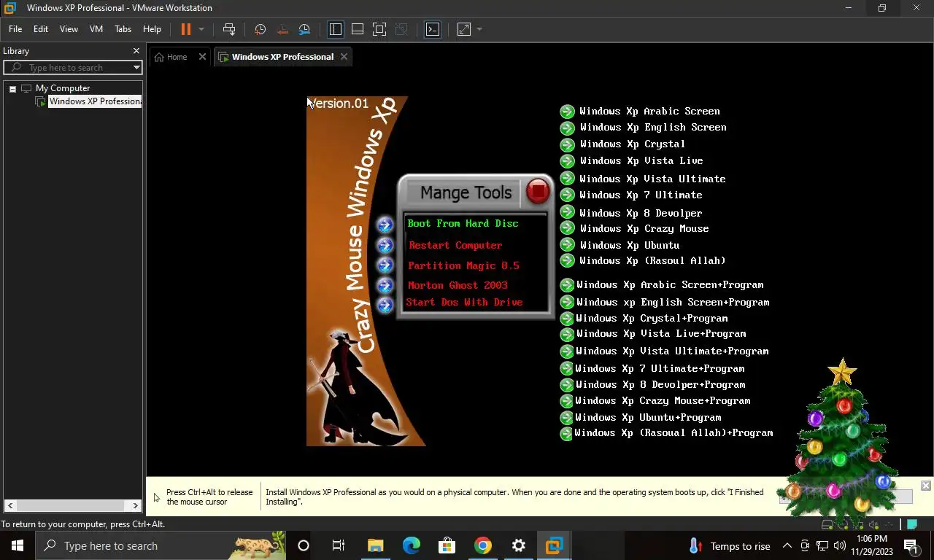934x560 pixels.
Task: Dismiss the install hint bar with its X
Action: click(925, 486)
